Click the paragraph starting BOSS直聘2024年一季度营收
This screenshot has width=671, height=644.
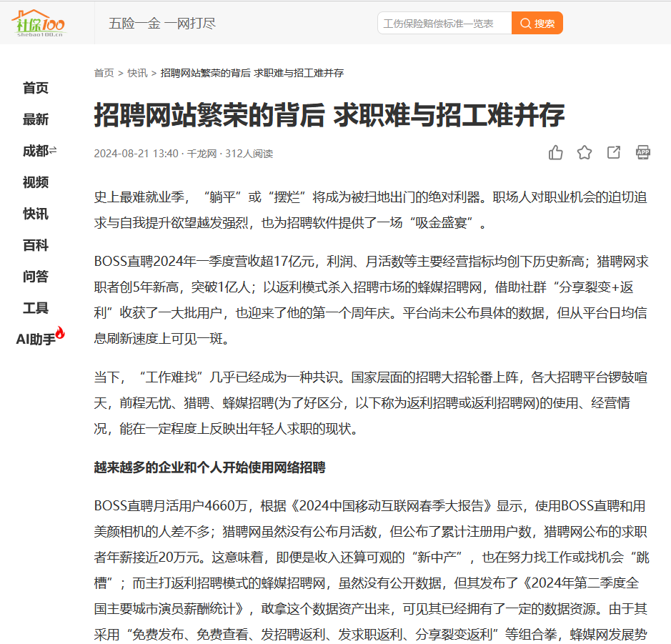(x=372, y=300)
